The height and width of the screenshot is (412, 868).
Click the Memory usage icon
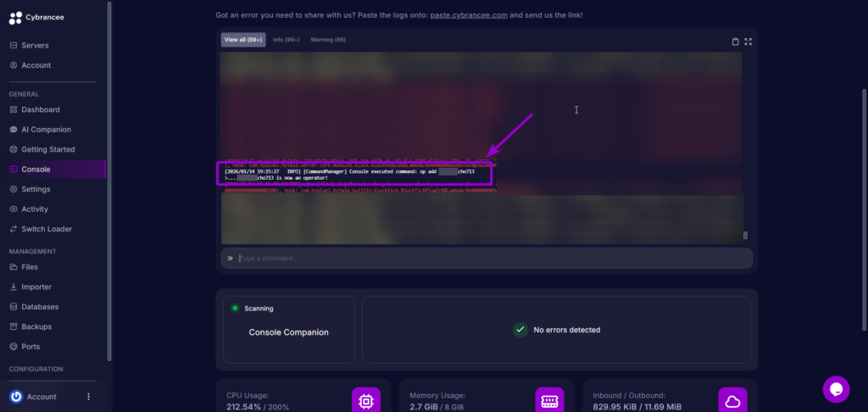tap(549, 400)
